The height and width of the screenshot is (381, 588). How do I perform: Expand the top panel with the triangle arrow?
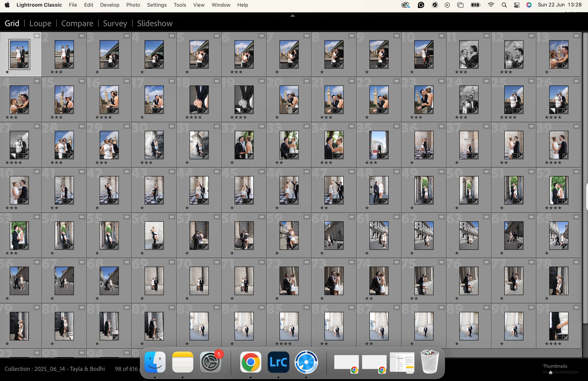point(292,16)
